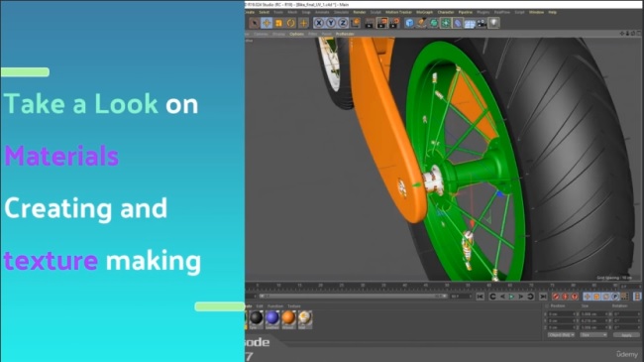Click the red Record Active Objects button

556,297
